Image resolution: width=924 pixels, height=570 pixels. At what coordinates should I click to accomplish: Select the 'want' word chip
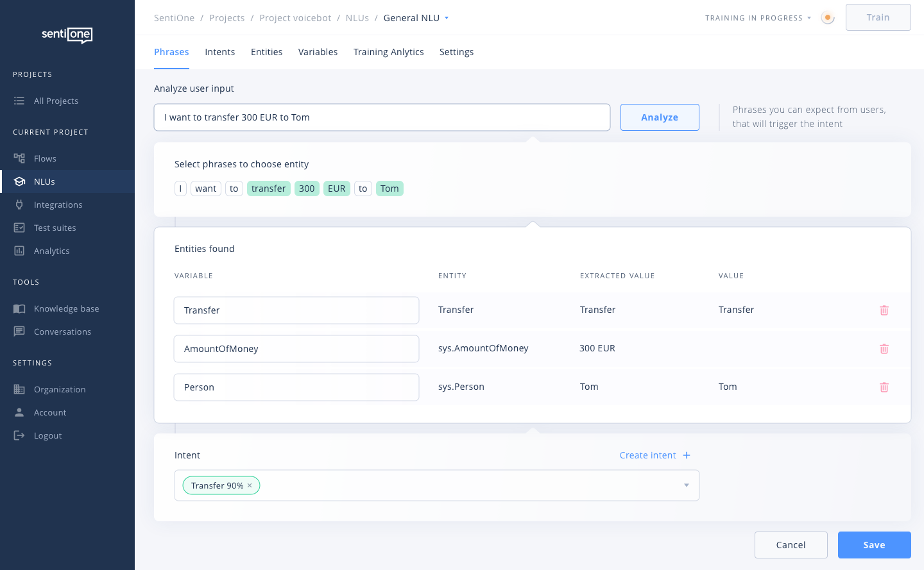click(x=205, y=189)
